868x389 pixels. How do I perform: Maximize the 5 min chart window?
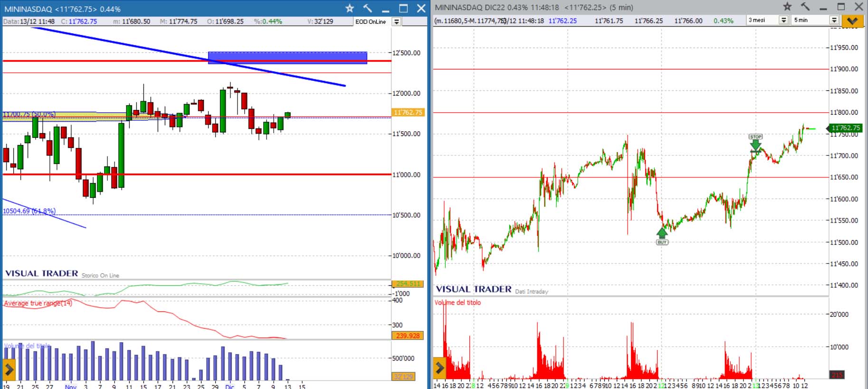(x=841, y=7)
